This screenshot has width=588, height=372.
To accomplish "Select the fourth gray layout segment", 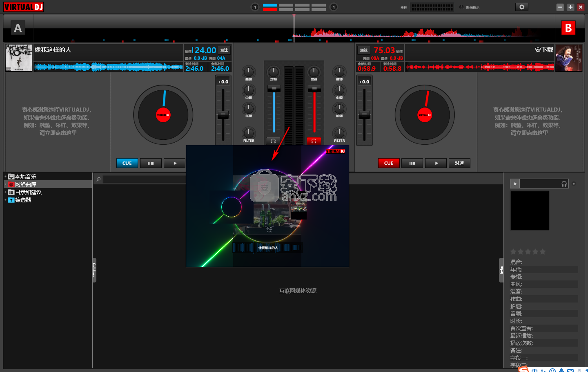I will coord(318,7).
